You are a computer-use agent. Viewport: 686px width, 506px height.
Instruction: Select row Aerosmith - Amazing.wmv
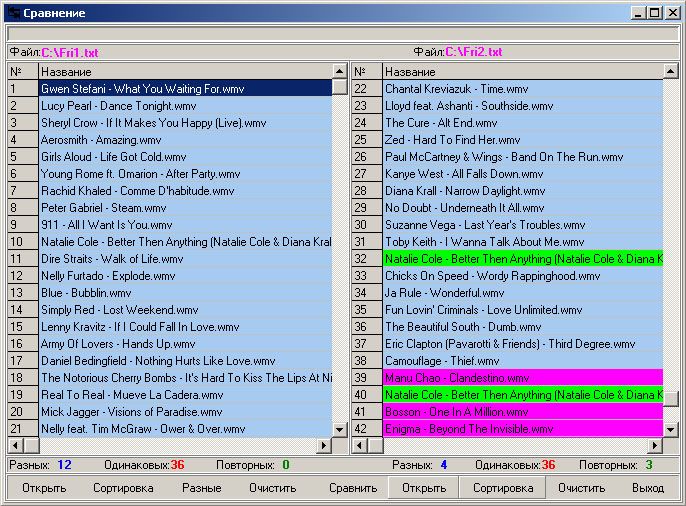tap(186, 140)
